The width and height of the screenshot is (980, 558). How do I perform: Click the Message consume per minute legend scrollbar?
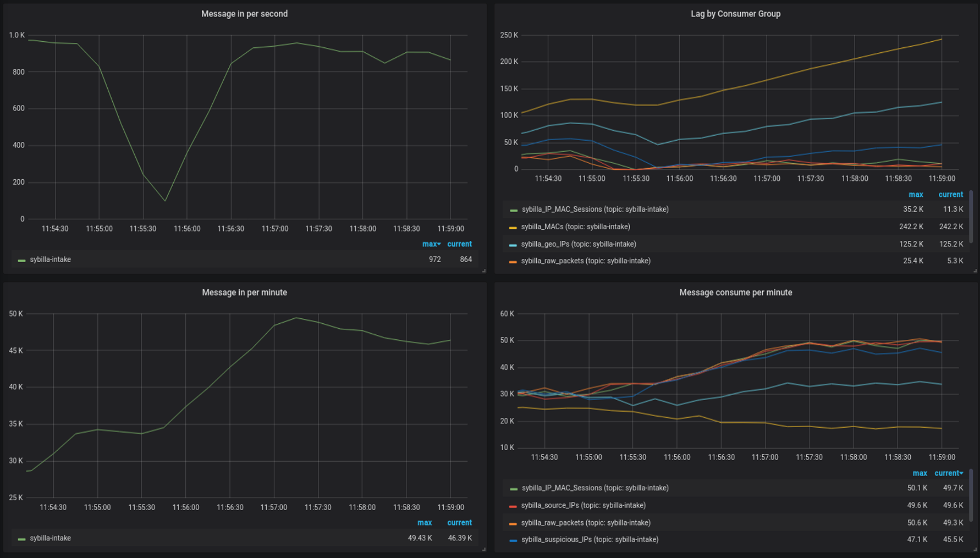[x=971, y=495]
